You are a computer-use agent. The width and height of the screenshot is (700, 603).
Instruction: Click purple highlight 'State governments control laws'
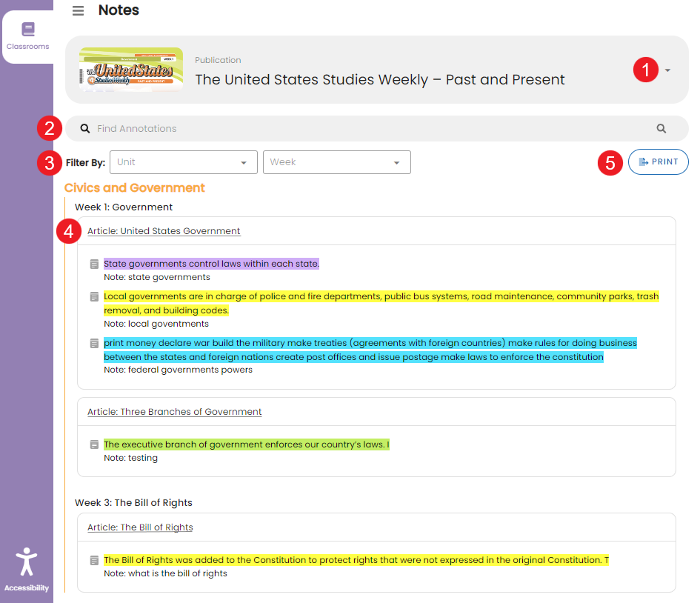click(x=212, y=264)
